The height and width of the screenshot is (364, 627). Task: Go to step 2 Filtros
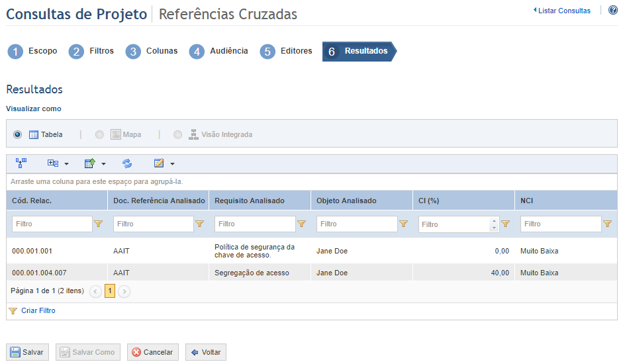(91, 51)
